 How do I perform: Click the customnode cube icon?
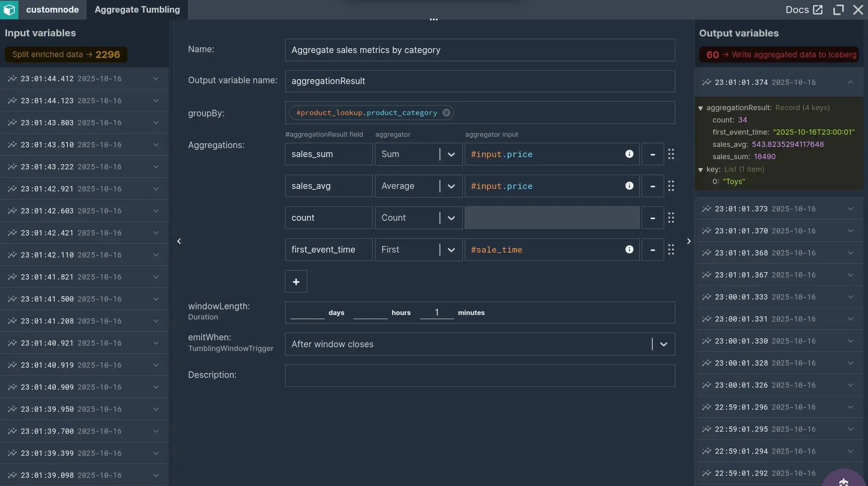9,9
